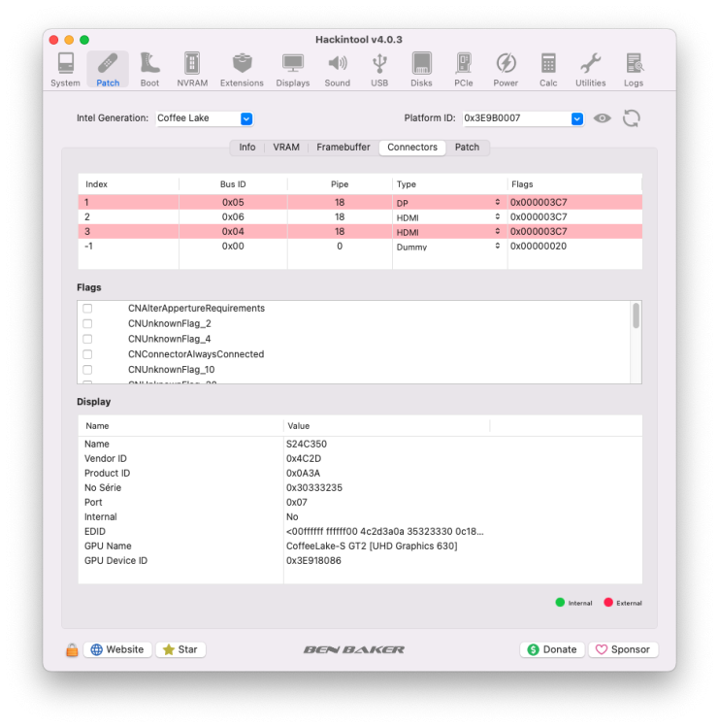Screen dimensions: 719x728
Task: Open the Displays section
Action: pyautogui.click(x=293, y=70)
